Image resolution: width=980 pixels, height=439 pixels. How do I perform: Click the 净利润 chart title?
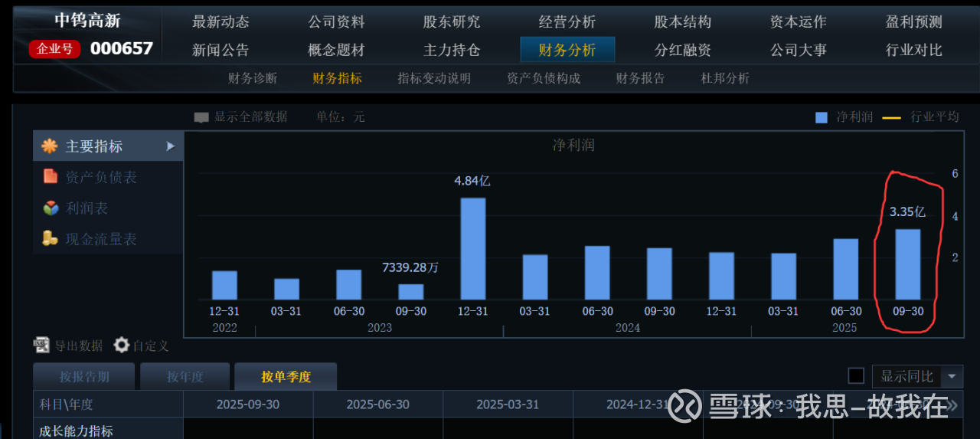574,145
